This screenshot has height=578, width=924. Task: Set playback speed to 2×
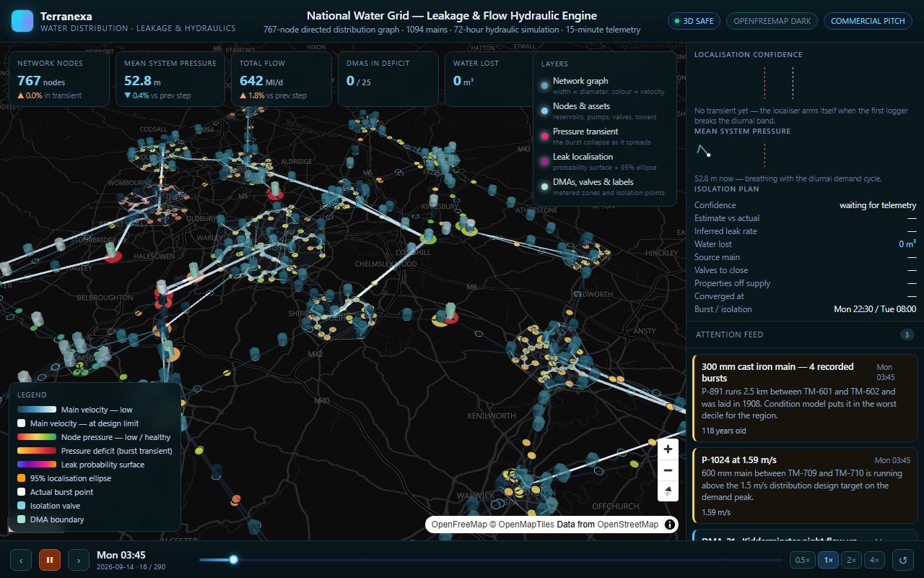pos(851,560)
